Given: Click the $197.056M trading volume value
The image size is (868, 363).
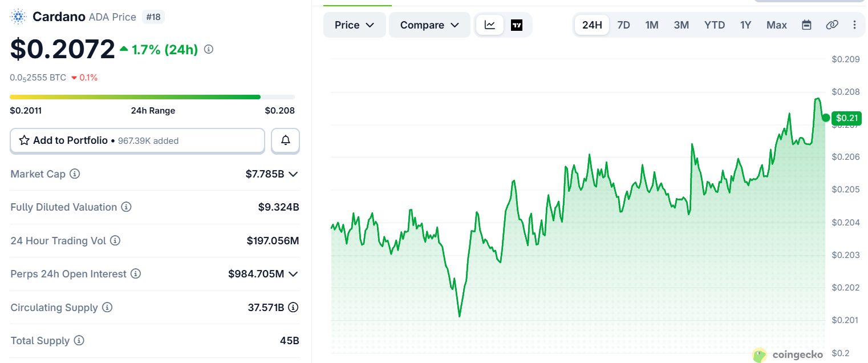Looking at the screenshot, I should [x=273, y=241].
